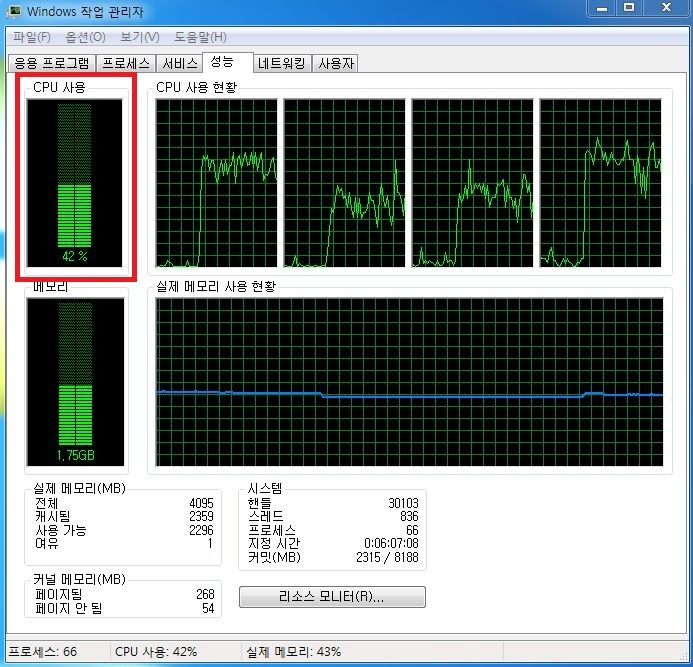The height and width of the screenshot is (667, 693).
Task: Switch to the 네트워킹 tab
Action: pos(282,63)
